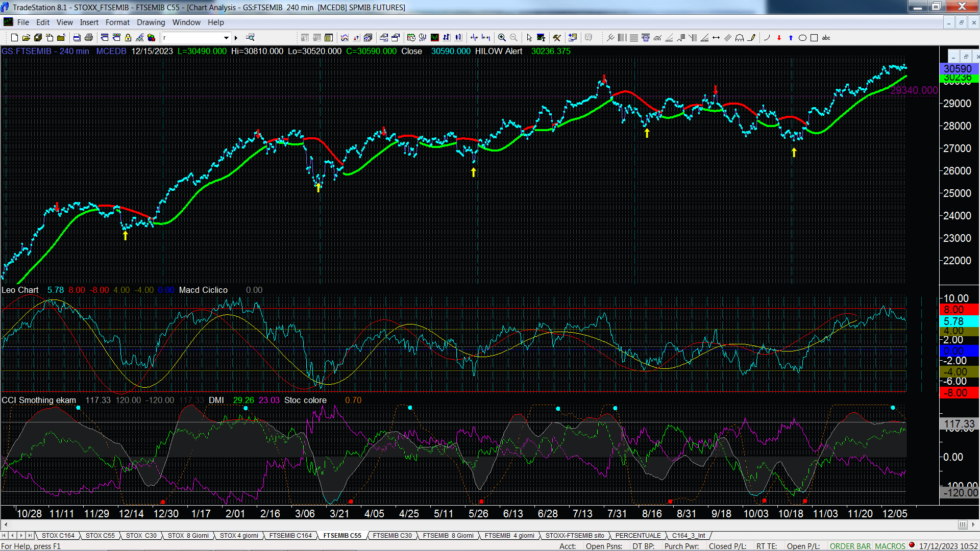
Task: Switch to the FTSEMIB 8 Giorni tab
Action: click(x=448, y=536)
